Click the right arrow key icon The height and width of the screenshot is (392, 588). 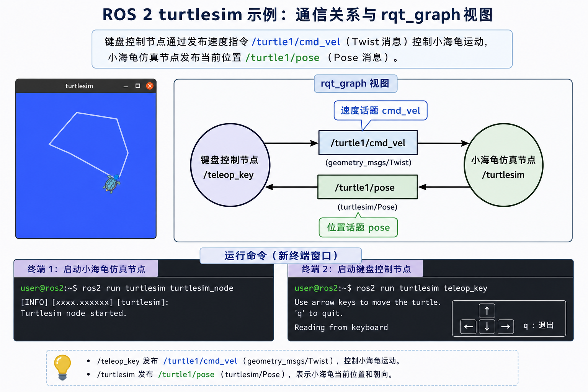(506, 327)
